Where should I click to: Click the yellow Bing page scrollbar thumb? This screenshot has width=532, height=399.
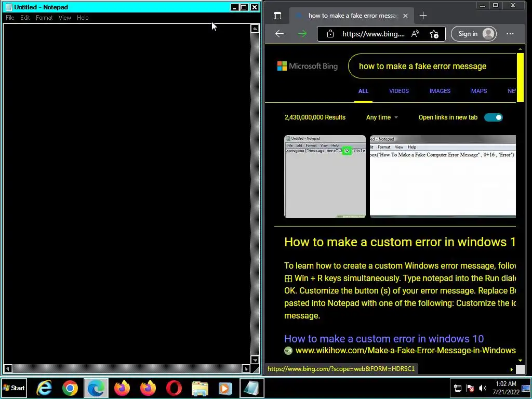520,77
